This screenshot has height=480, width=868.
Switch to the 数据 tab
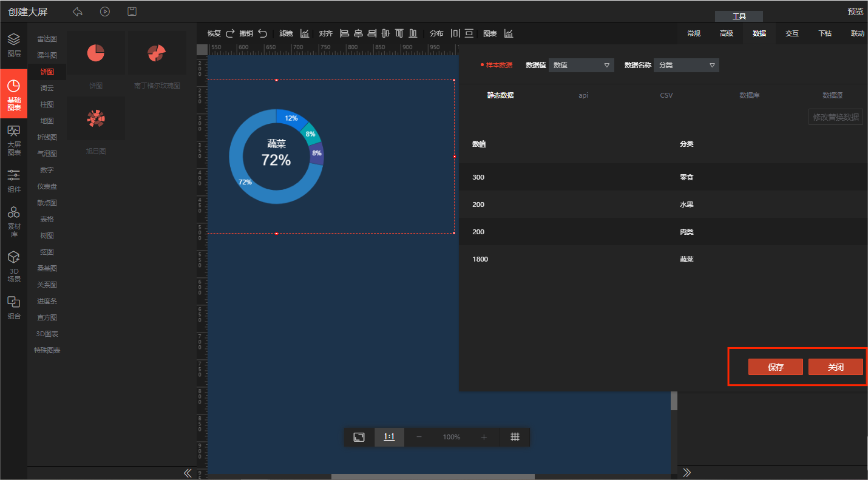click(759, 33)
